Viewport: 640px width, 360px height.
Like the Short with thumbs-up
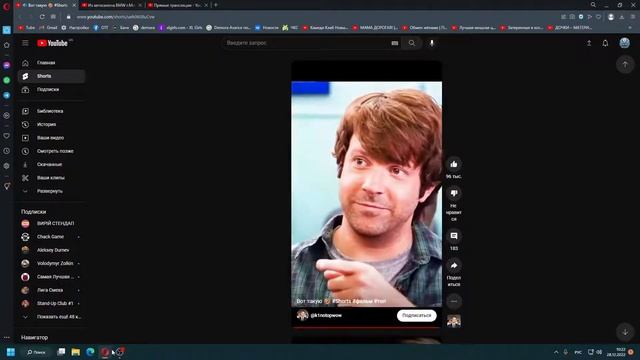pyautogui.click(x=453, y=164)
